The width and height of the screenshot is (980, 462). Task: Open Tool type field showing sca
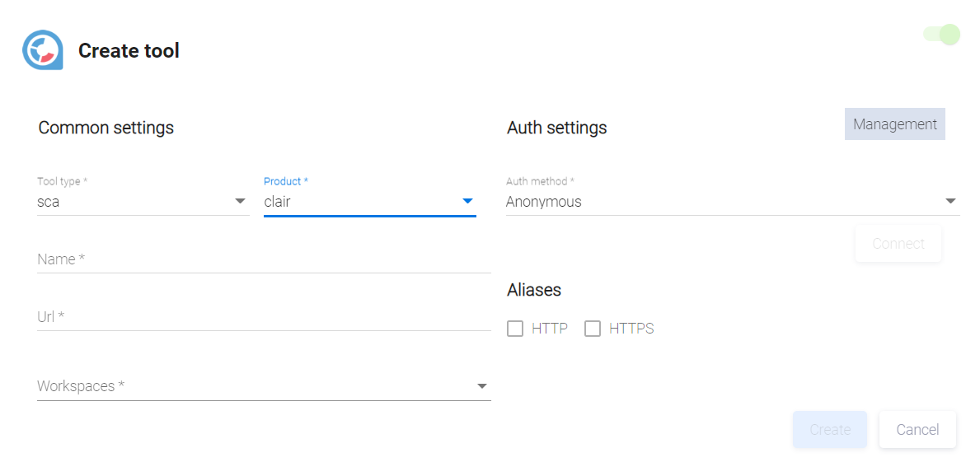tap(132, 202)
